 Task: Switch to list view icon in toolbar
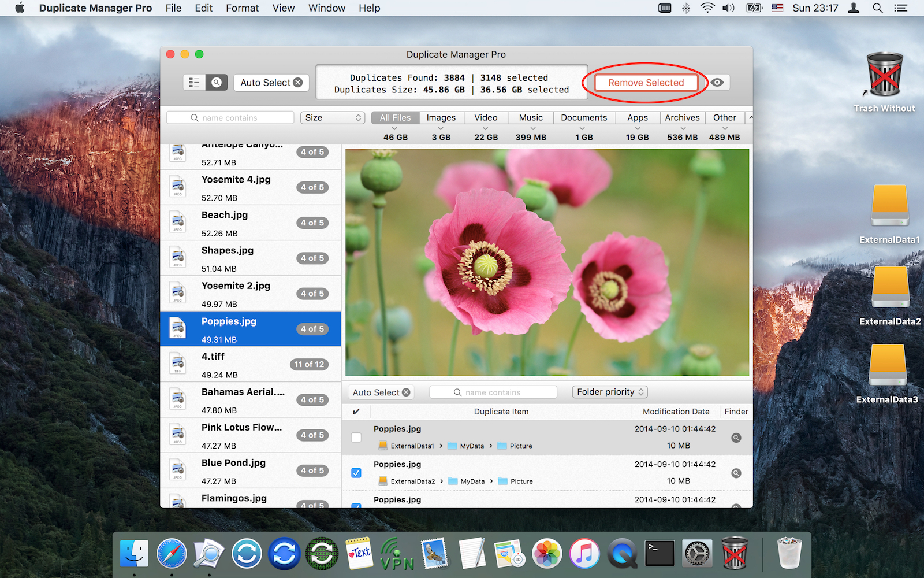tap(194, 83)
